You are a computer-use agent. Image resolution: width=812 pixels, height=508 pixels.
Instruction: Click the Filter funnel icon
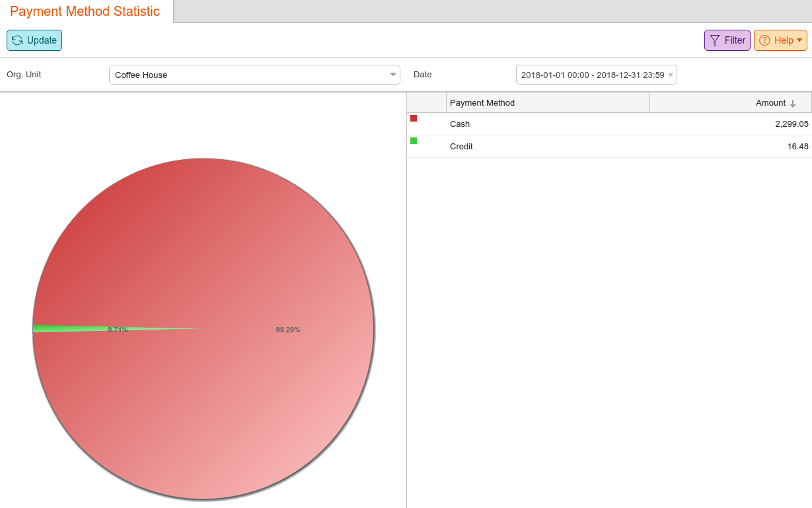[715, 40]
